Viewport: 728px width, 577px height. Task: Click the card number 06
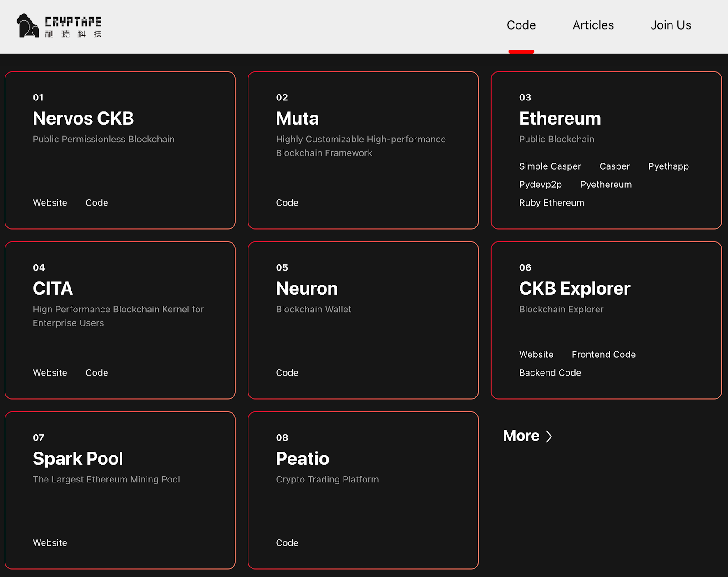tap(525, 268)
